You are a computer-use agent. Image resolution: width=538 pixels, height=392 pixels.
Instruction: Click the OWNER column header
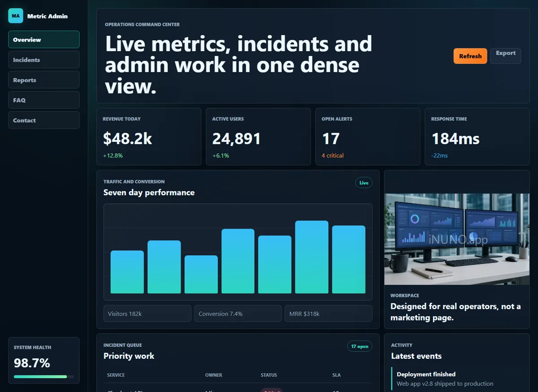pos(213,375)
